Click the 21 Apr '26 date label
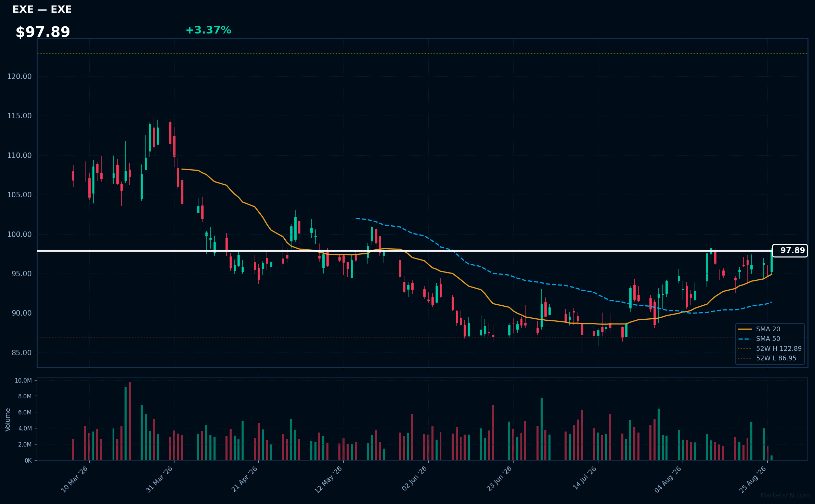Image resolution: width=815 pixels, height=504 pixels. [244, 479]
